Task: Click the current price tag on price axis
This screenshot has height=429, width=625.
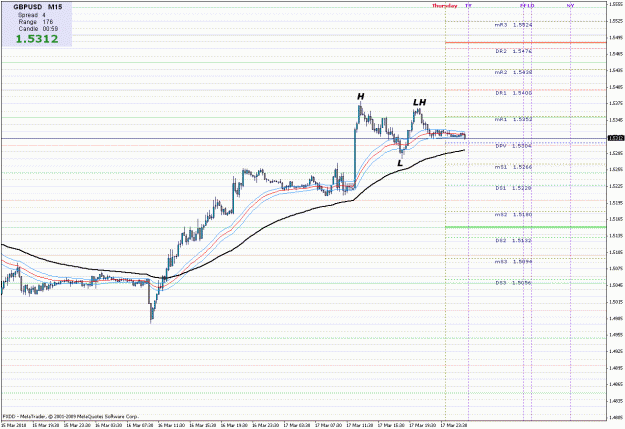Action: coord(616,138)
